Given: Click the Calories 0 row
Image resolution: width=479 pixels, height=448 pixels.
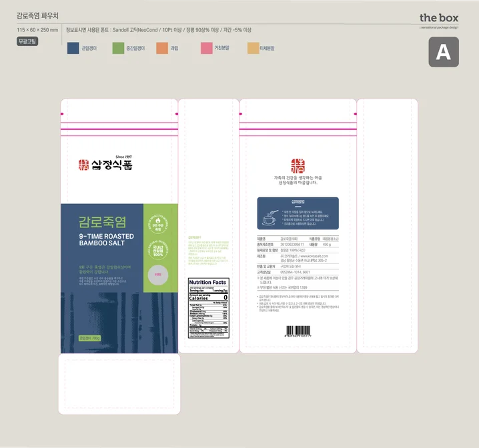Looking at the screenshot, I should point(208,298).
